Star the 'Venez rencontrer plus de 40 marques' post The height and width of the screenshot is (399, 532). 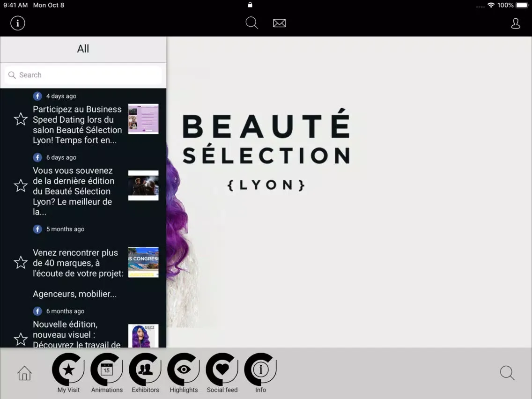[x=20, y=263]
